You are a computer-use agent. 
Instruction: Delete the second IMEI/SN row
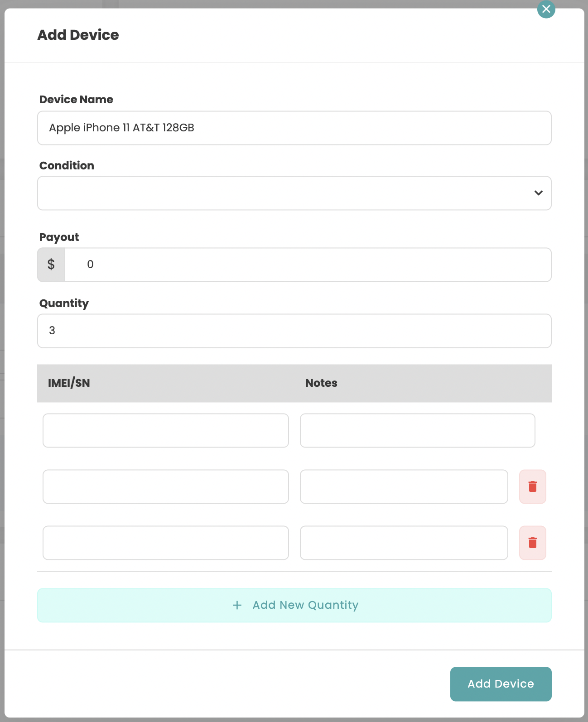(x=532, y=486)
